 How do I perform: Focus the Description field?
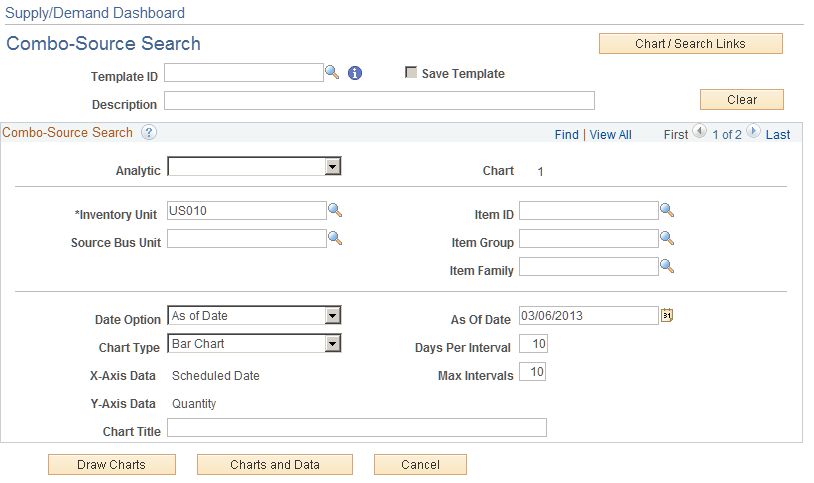point(379,101)
